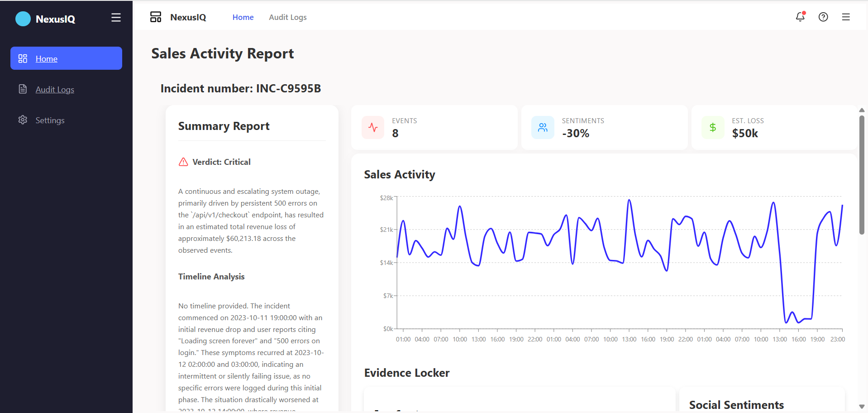The height and width of the screenshot is (413, 868).
Task: Click the $0k y-axis label
Action: coord(388,329)
